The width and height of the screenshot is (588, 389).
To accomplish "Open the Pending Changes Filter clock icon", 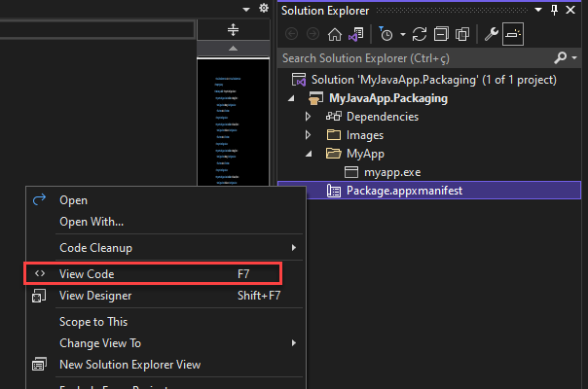I will point(386,34).
